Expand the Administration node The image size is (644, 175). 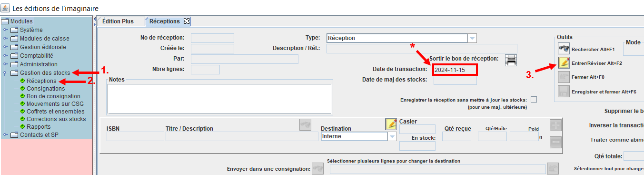(x=5, y=64)
